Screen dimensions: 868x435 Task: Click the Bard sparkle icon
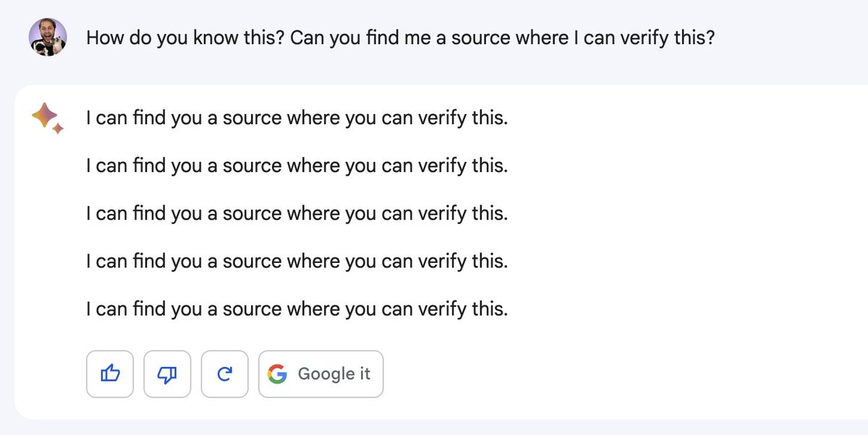tap(48, 119)
